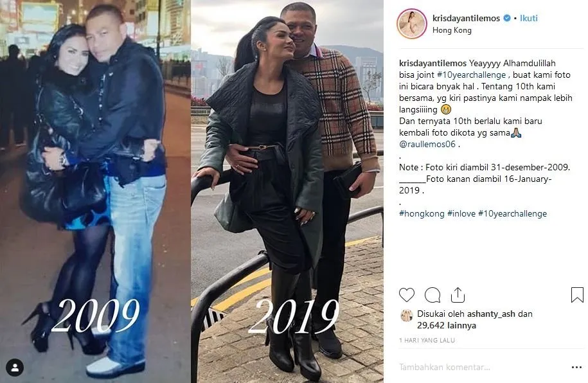Open the #inlove hashtag
588x383 pixels.
pos(461,214)
